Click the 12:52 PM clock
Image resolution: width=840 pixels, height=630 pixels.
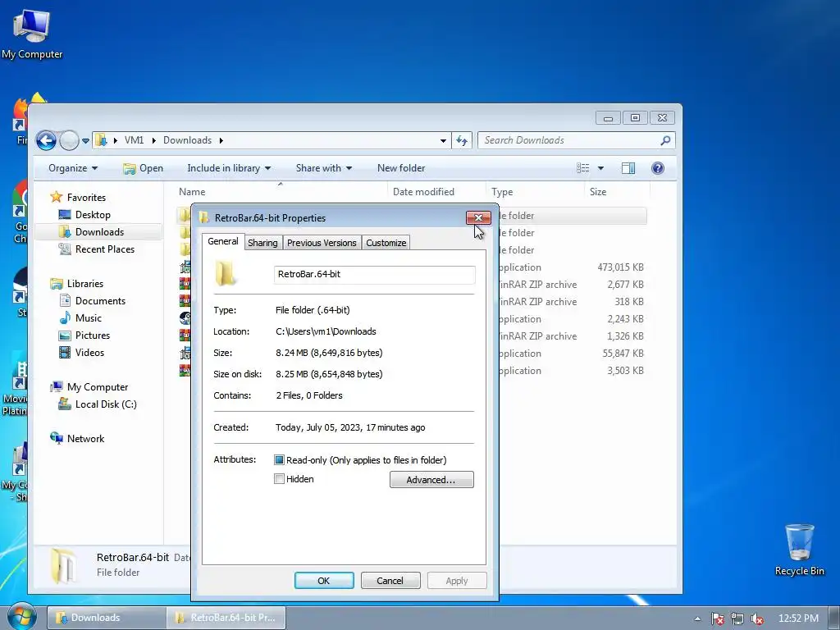pos(798,619)
